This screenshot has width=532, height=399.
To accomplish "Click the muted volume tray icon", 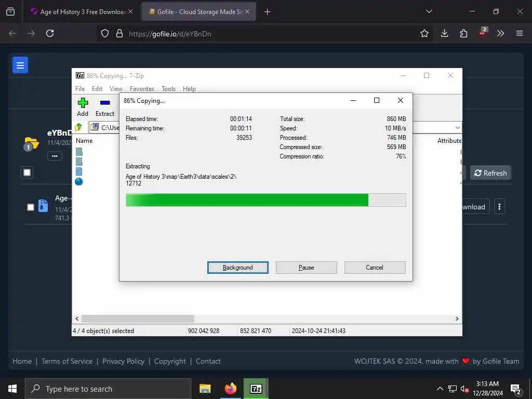I will pos(464,389).
